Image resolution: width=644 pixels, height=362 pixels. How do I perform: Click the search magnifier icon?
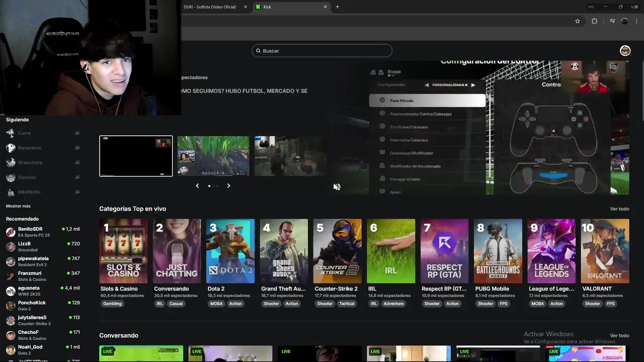tap(259, 51)
